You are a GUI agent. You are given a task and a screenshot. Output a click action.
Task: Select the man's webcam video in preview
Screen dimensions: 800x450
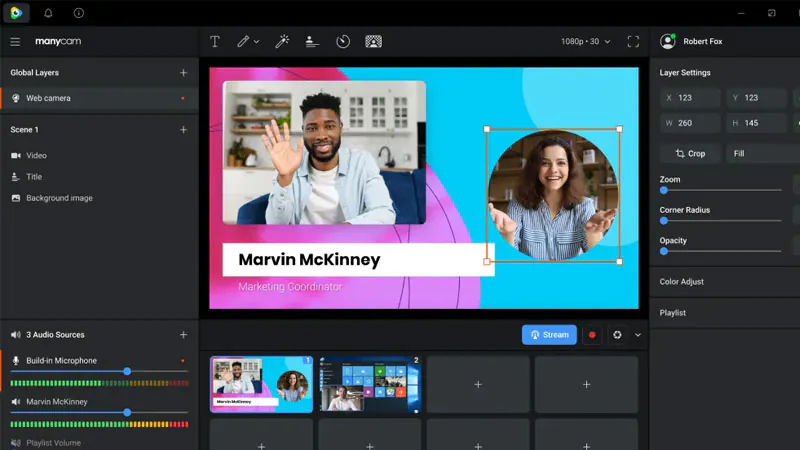click(324, 153)
